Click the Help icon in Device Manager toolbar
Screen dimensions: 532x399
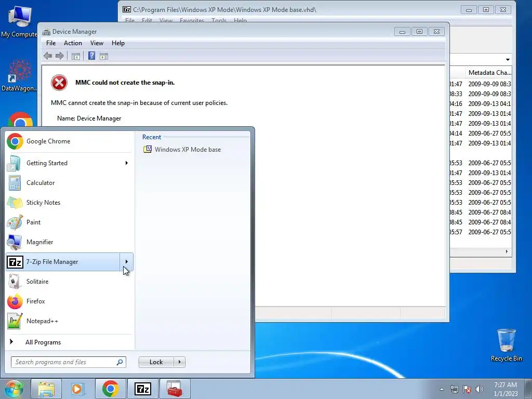point(91,56)
